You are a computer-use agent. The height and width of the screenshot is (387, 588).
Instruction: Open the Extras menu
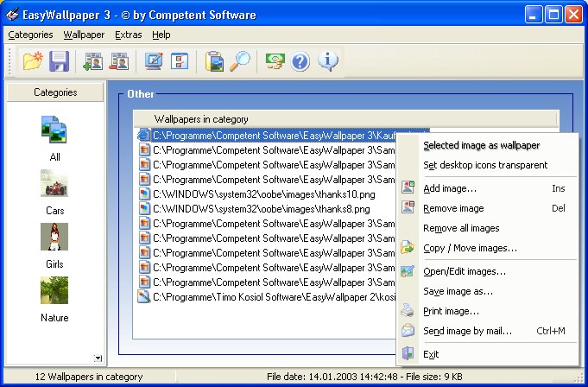129,35
